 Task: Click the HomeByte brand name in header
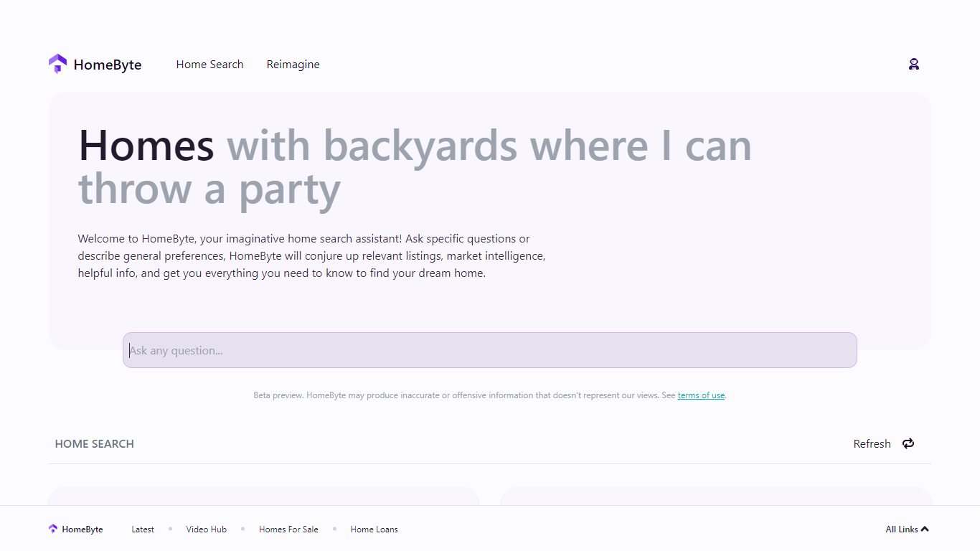pyautogui.click(x=108, y=65)
